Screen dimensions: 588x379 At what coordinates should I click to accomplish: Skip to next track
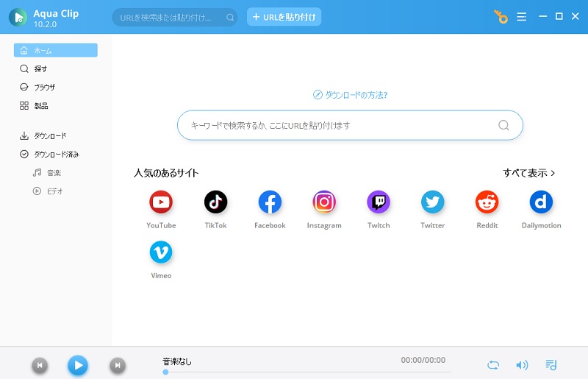[118, 365]
